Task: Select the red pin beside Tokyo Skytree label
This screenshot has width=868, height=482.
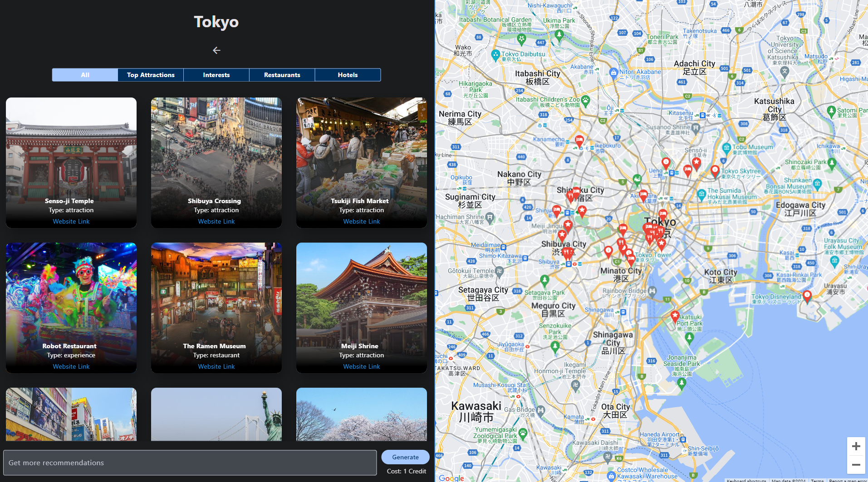Action: click(715, 171)
